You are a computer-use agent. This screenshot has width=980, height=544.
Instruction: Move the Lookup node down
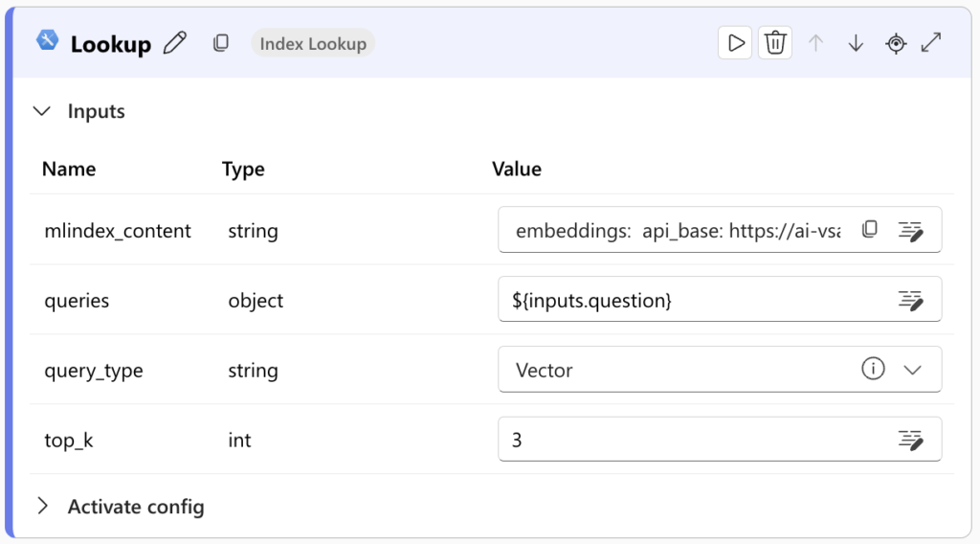856,43
